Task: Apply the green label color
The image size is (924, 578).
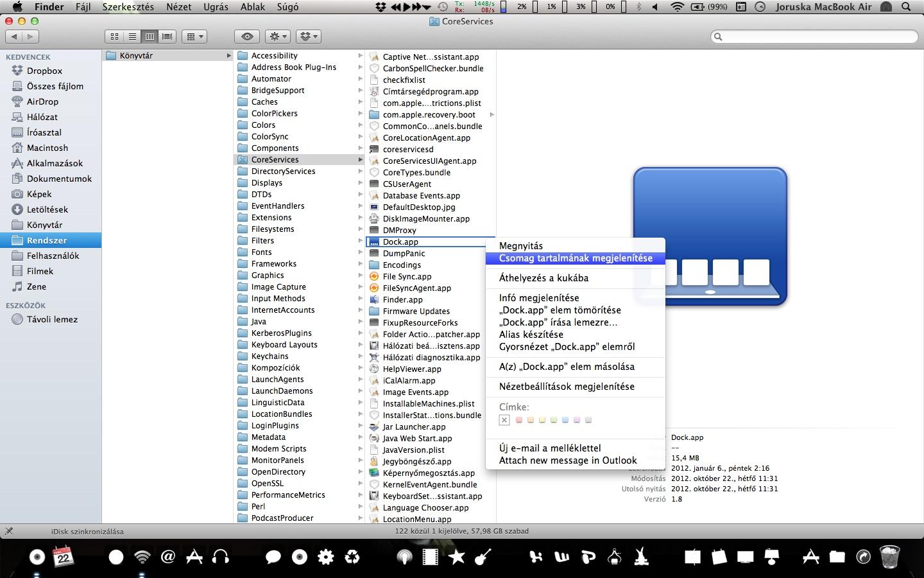Action: [x=554, y=420]
